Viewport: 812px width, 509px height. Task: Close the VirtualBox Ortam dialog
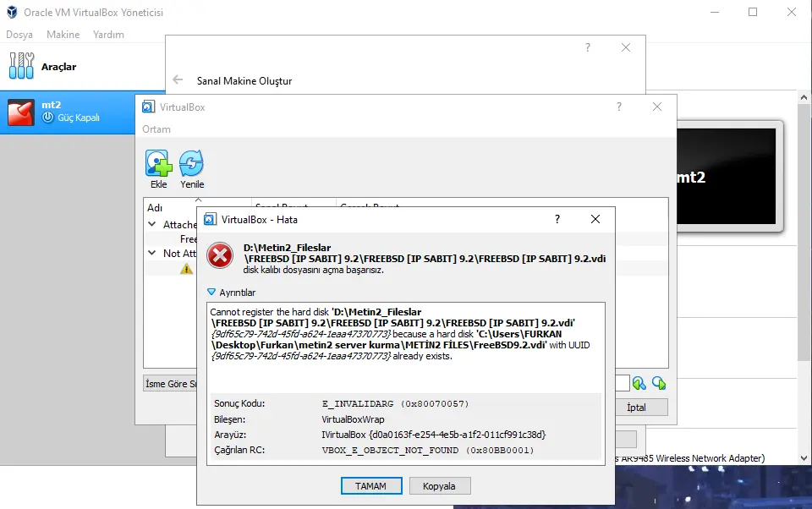657,107
